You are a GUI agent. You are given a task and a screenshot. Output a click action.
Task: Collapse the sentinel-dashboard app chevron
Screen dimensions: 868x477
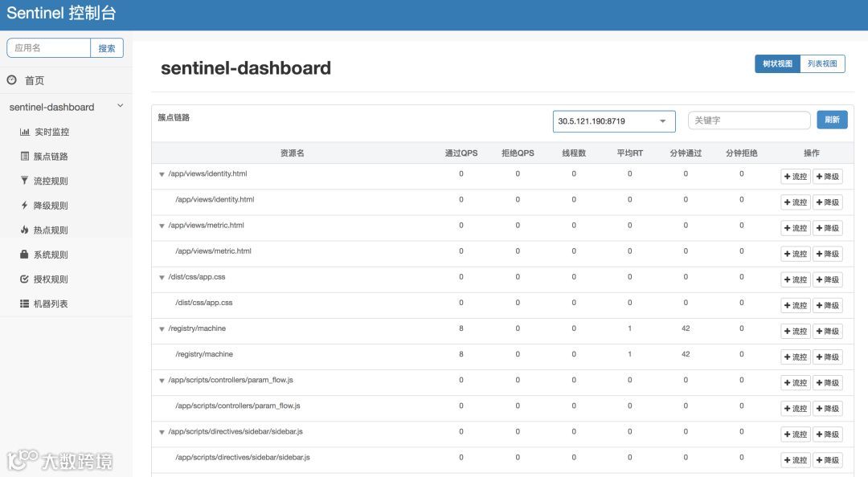click(120, 106)
